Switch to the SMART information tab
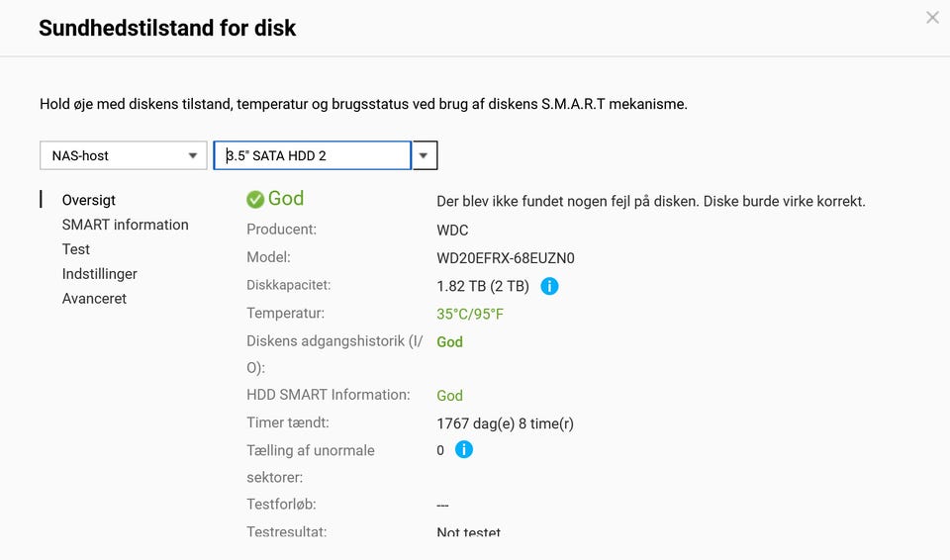The width and height of the screenshot is (950, 560). (125, 225)
